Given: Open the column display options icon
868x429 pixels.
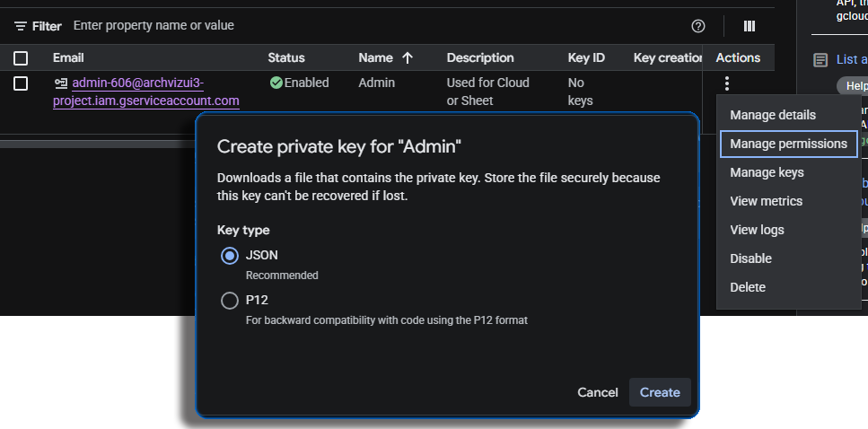Looking at the screenshot, I should click(x=750, y=26).
